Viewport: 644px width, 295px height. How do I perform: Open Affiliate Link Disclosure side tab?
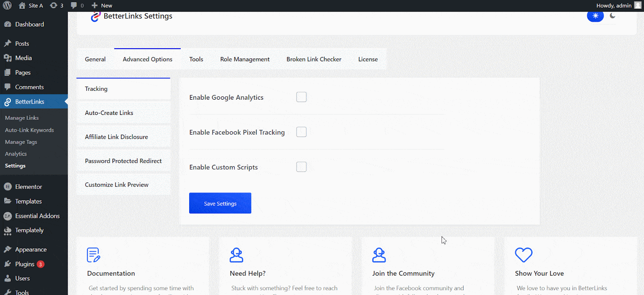click(124, 137)
